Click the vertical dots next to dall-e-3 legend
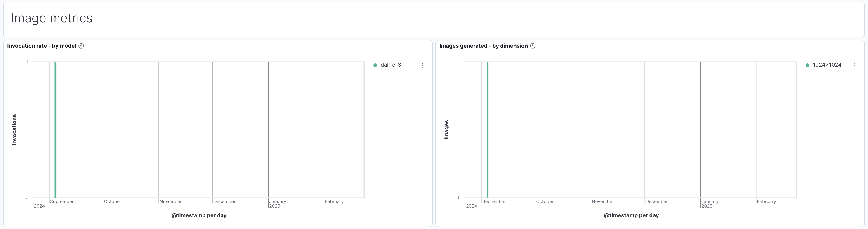 (422, 65)
